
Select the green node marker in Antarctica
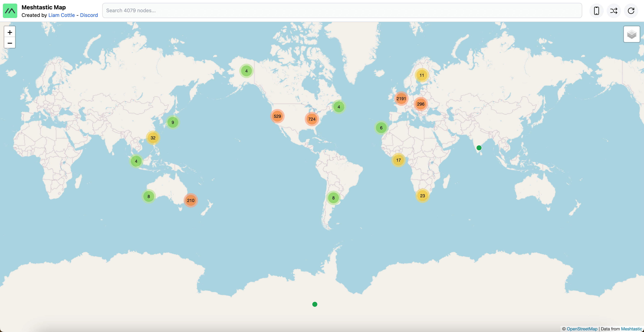click(x=315, y=304)
